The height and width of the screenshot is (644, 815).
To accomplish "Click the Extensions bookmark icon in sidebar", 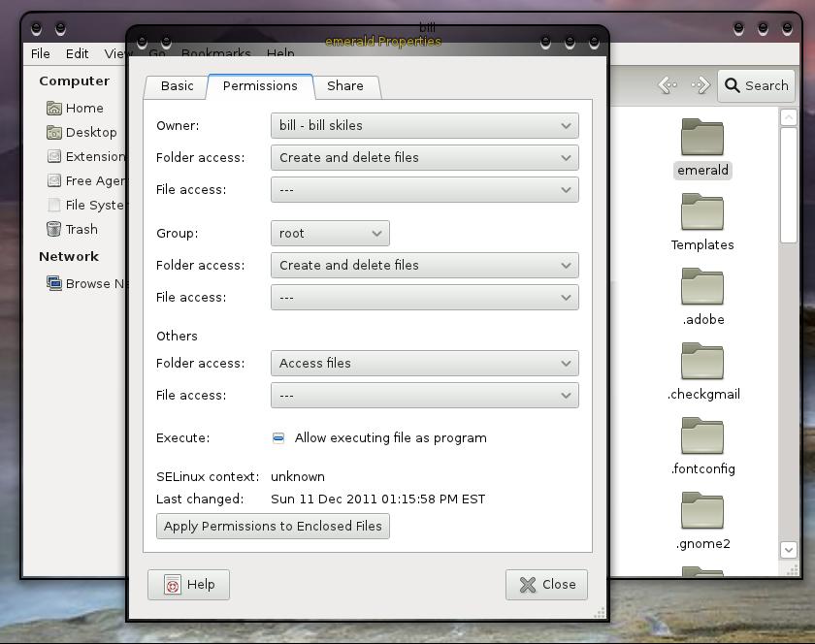I will click(x=54, y=156).
